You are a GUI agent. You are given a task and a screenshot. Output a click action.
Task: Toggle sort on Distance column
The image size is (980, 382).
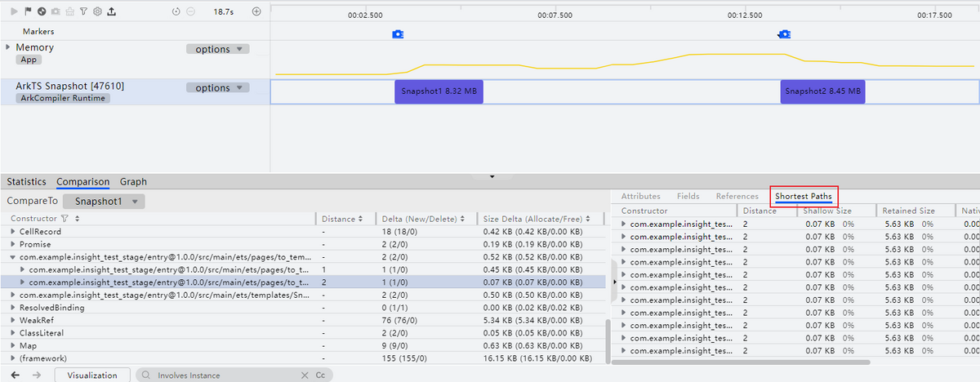pos(362,219)
